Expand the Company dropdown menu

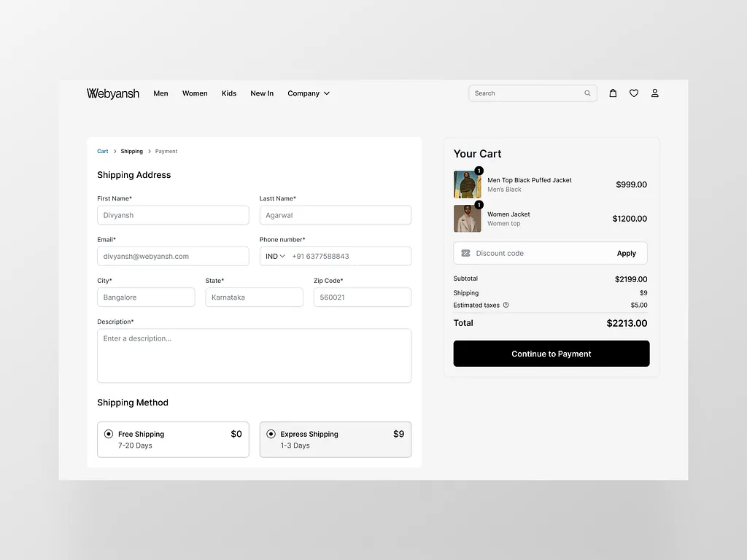pos(309,93)
